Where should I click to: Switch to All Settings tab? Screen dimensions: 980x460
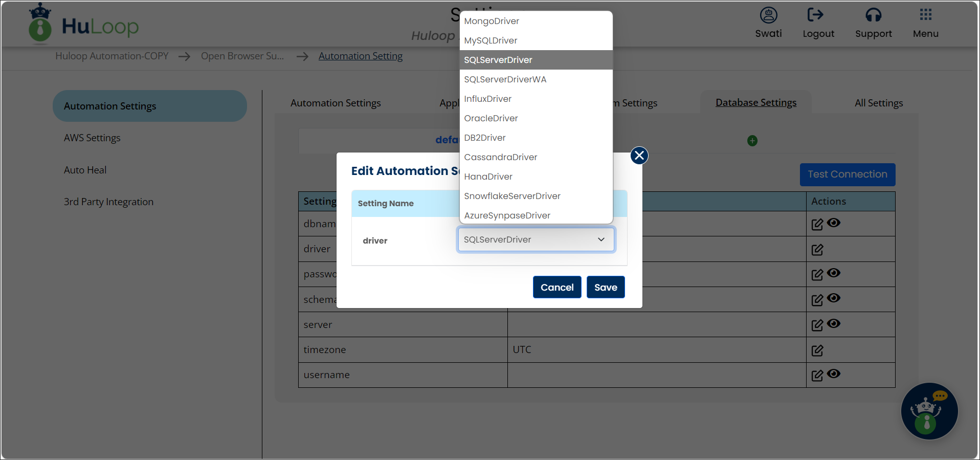point(878,103)
